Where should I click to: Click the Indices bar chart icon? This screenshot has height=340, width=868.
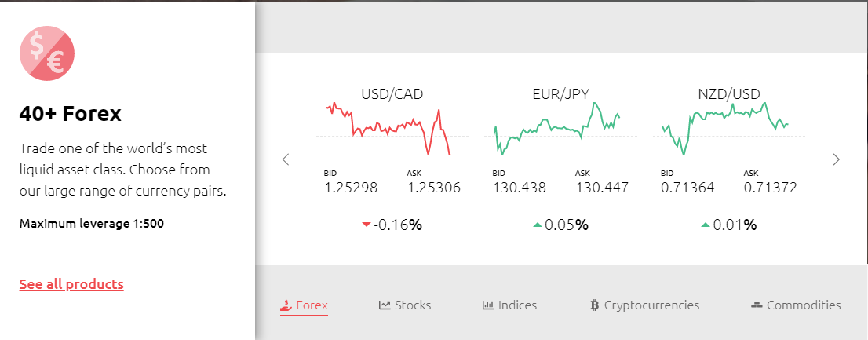488,305
